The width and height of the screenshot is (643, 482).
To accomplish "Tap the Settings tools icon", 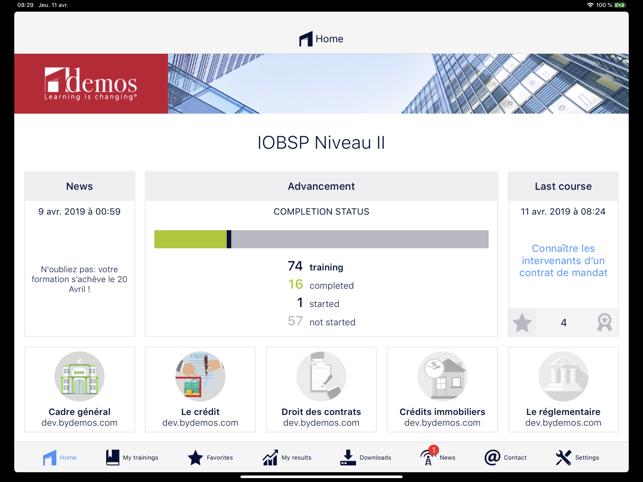I will [563, 457].
